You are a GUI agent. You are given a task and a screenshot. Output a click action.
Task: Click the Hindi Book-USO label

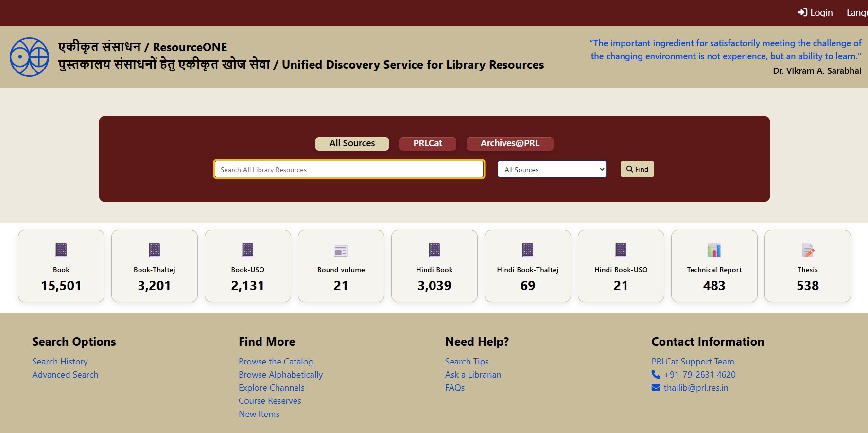(621, 270)
